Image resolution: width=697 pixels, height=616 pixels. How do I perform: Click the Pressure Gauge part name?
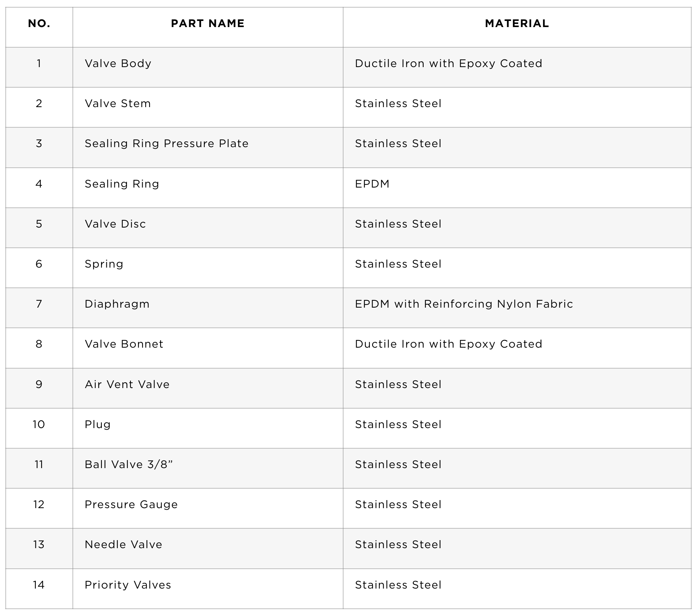point(131,505)
